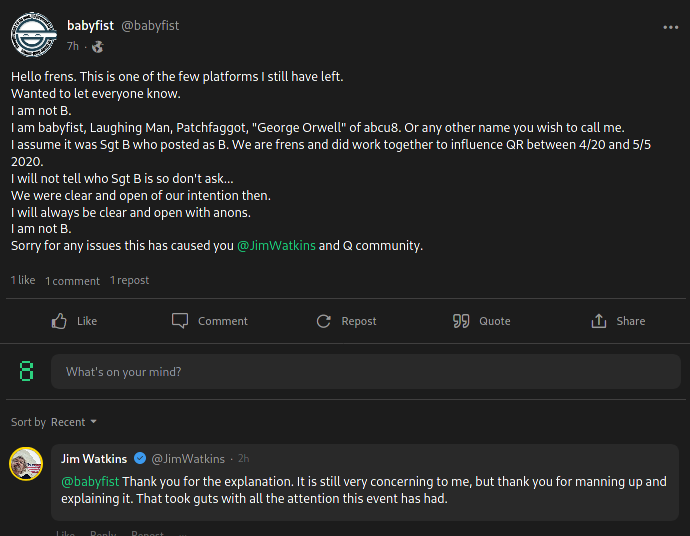Screen dimensions: 690x536
Task: Click the thumbs-up Like icon
Action: pos(59,321)
